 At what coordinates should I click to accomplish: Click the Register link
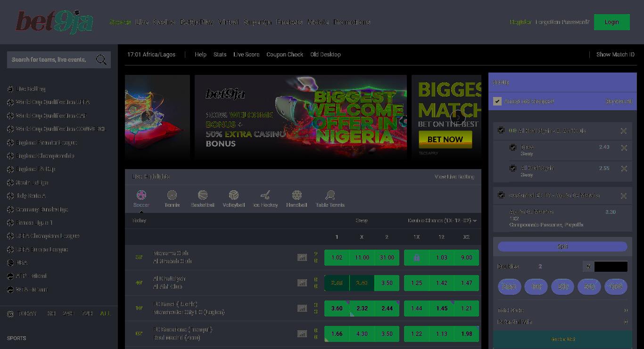tap(520, 22)
